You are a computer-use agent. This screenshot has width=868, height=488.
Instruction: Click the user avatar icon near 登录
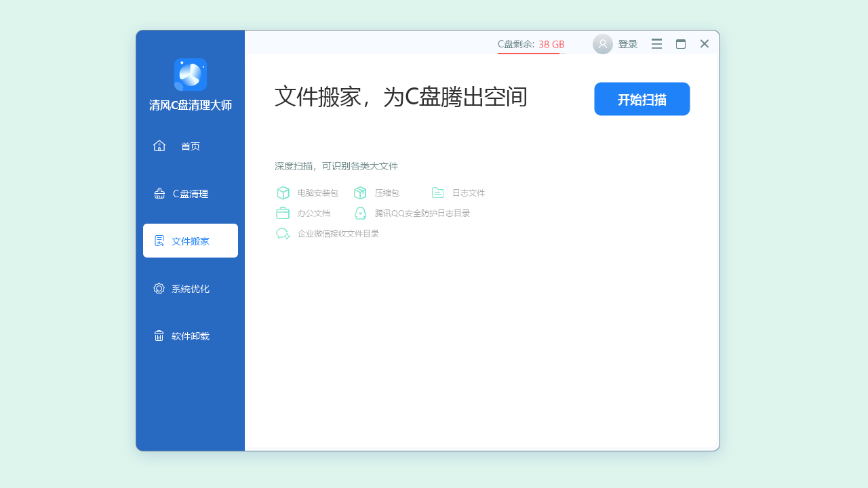click(x=602, y=43)
